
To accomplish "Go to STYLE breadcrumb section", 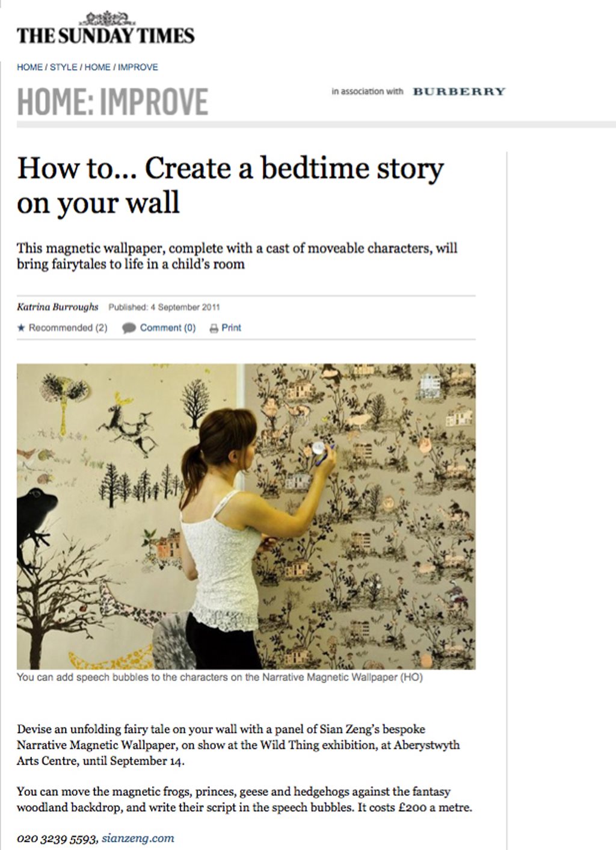I will 63,67.
